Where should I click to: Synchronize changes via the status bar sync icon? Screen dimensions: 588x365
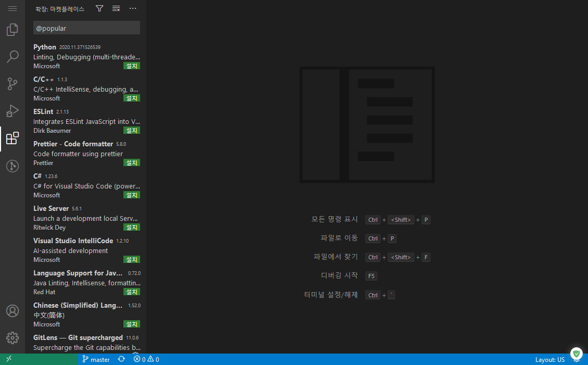pyautogui.click(x=121, y=359)
